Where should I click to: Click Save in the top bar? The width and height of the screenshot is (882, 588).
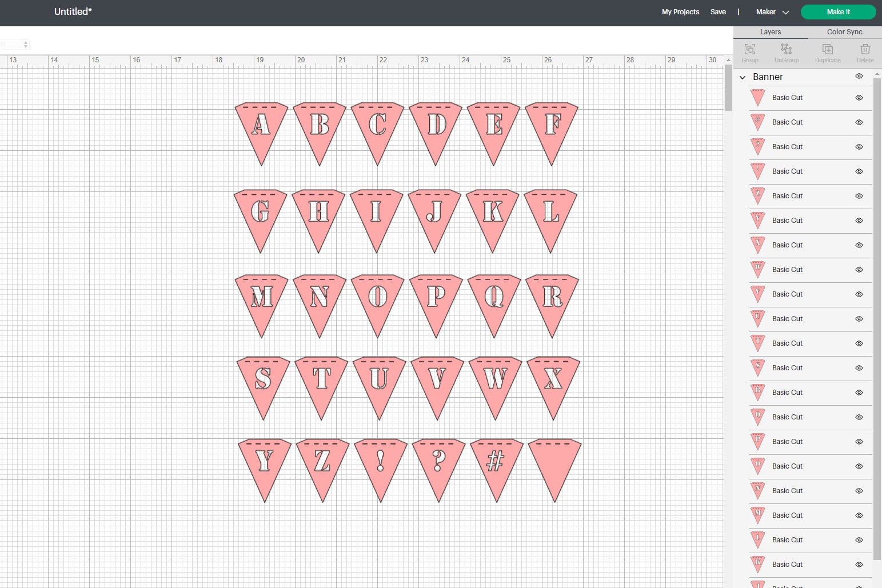(x=718, y=11)
